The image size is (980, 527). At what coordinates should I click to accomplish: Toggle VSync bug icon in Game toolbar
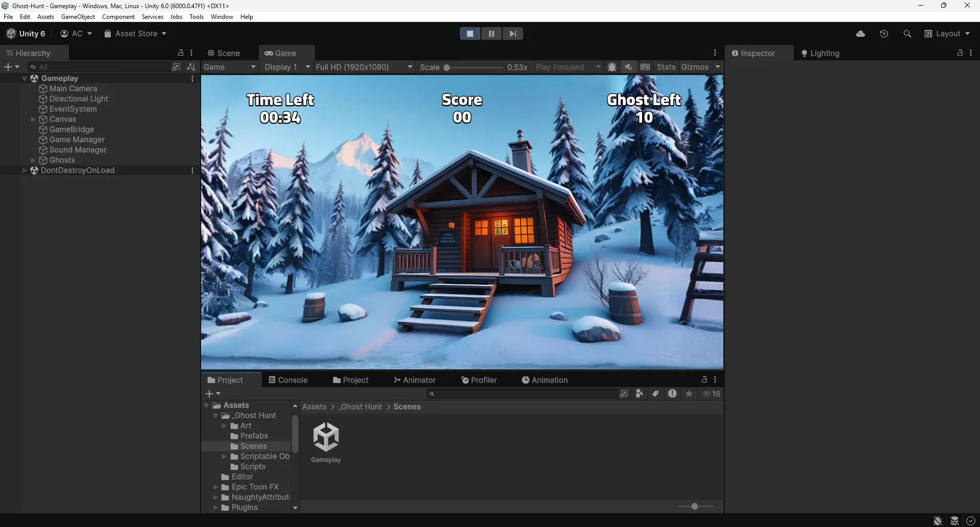pos(612,67)
